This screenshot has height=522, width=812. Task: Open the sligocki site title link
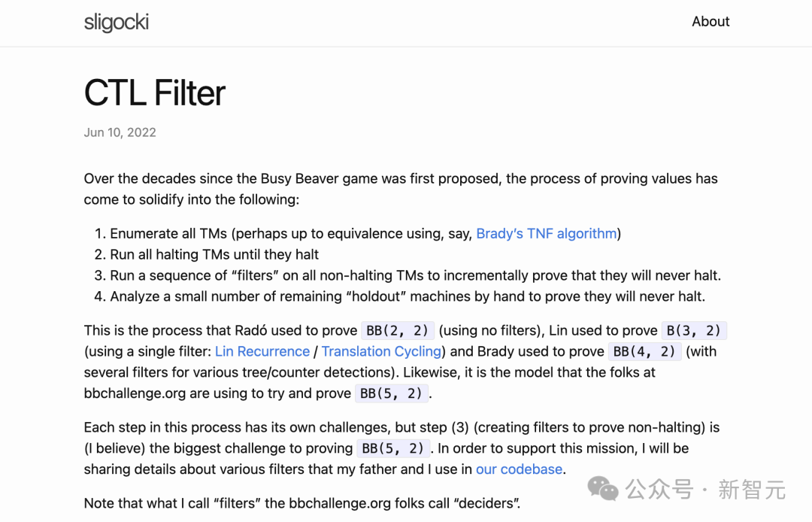tap(117, 23)
